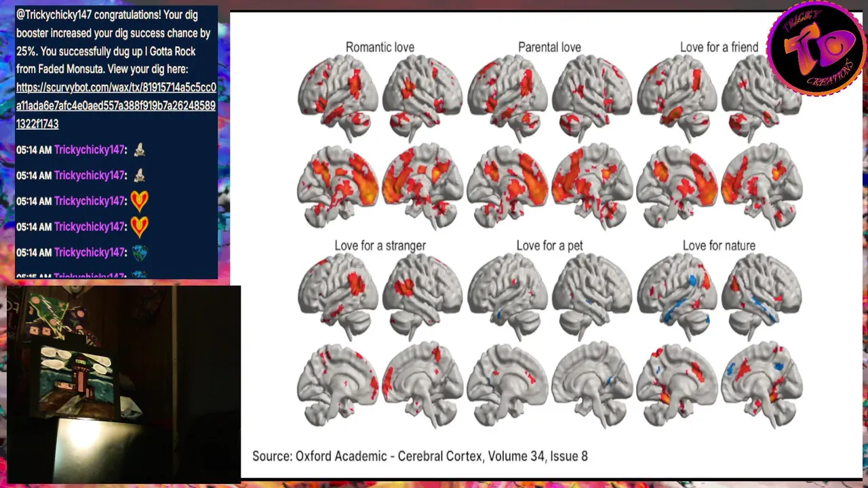Viewport: 868px width, 488px height.
Task: Open the scurvybot.com dig link in chat
Action: pos(116,106)
